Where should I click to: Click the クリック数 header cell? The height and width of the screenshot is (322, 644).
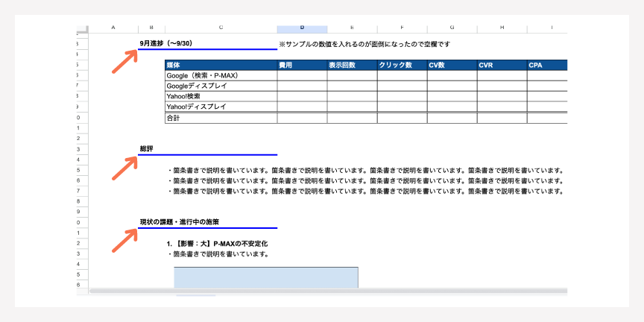point(402,66)
